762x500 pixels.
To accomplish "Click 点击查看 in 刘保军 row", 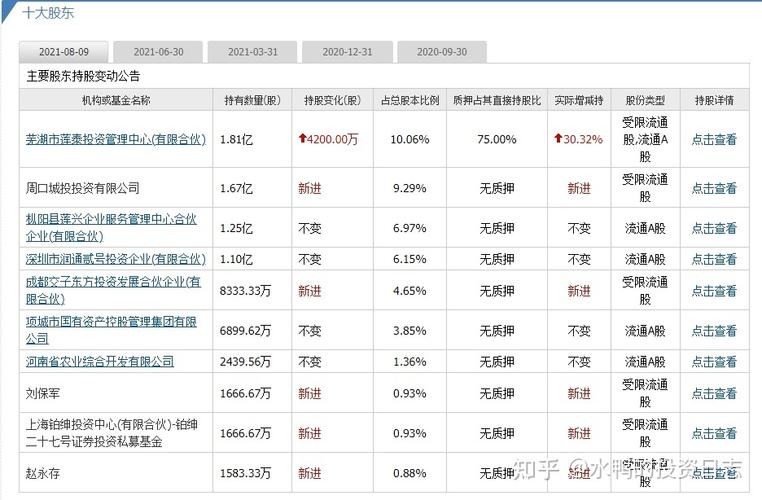I will [714, 394].
